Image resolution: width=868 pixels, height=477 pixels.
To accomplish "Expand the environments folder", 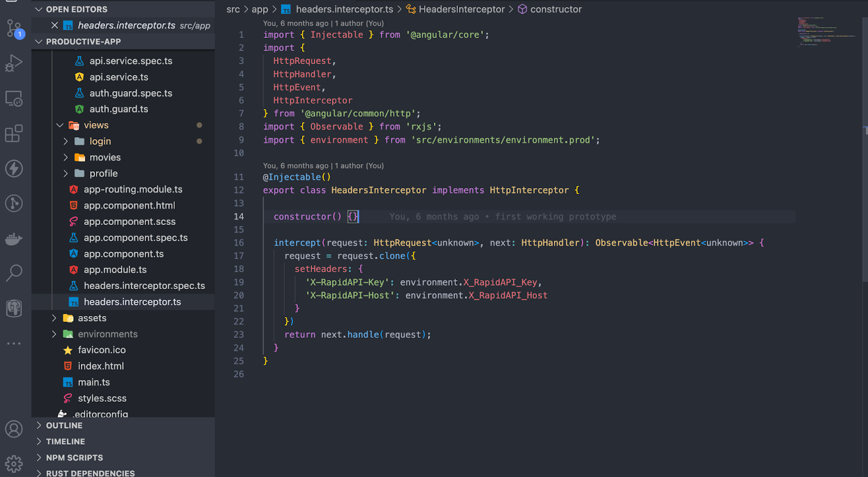I will click(54, 334).
